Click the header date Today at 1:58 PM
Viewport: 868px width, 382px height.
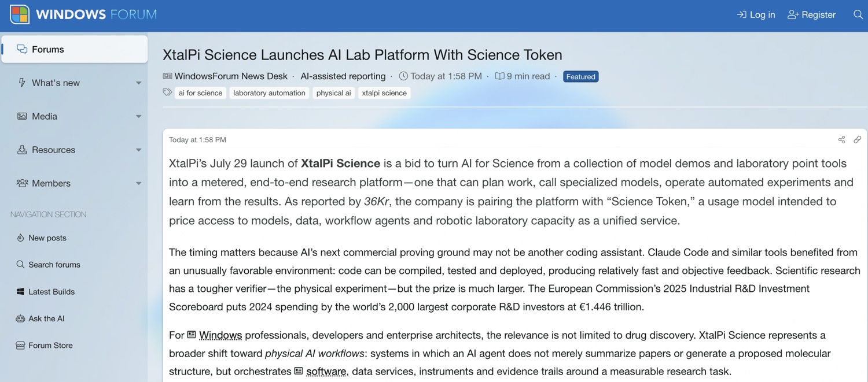click(x=446, y=76)
